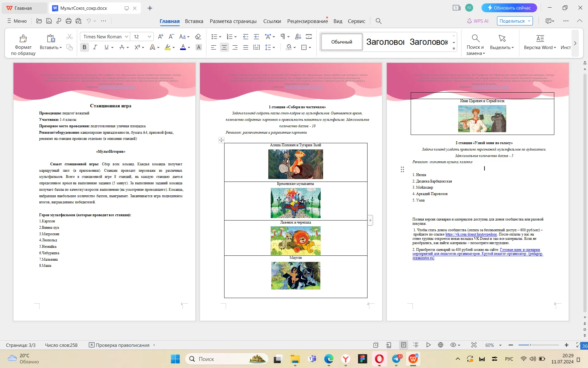Switch to the Вид tab
The height and width of the screenshot is (368, 588).
[338, 21]
